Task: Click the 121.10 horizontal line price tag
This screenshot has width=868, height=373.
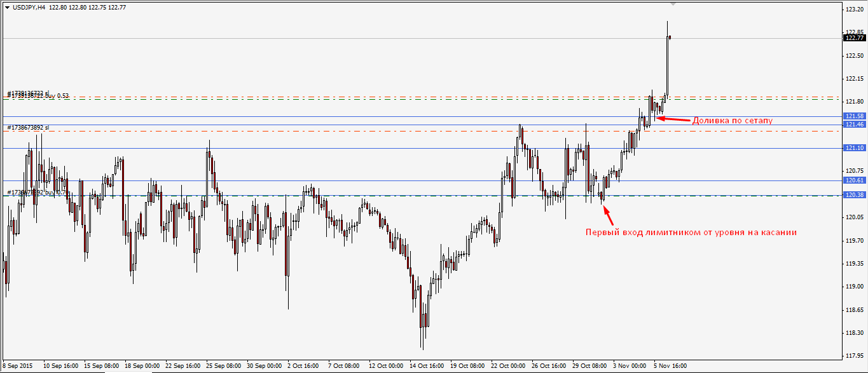Action: point(854,148)
